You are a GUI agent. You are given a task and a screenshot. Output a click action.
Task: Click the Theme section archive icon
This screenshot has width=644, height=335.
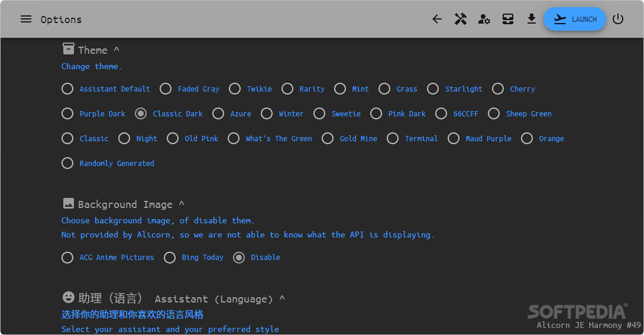(x=68, y=49)
